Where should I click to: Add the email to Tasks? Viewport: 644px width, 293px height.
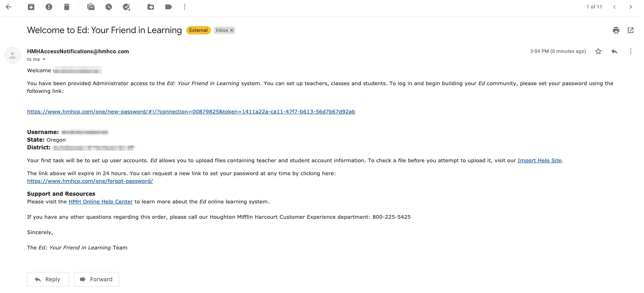coord(126,7)
